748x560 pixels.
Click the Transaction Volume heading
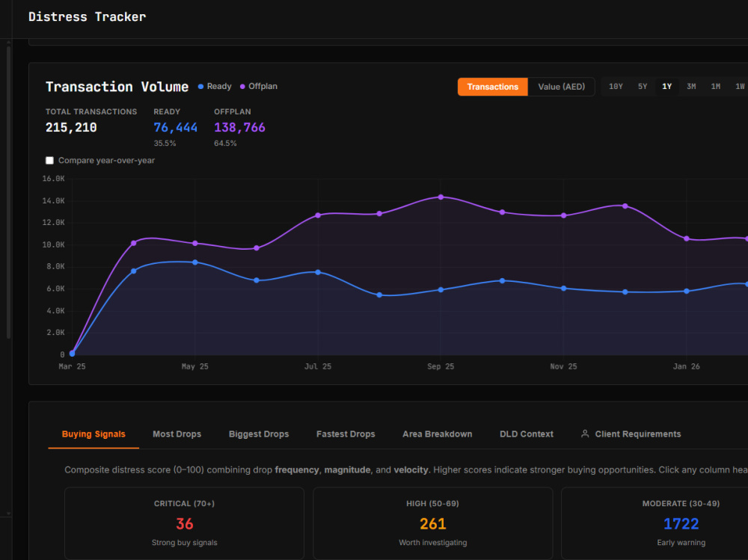tap(117, 87)
